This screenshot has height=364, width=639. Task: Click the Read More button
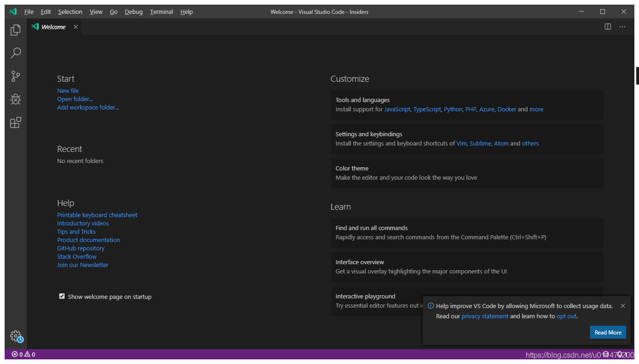(x=608, y=332)
